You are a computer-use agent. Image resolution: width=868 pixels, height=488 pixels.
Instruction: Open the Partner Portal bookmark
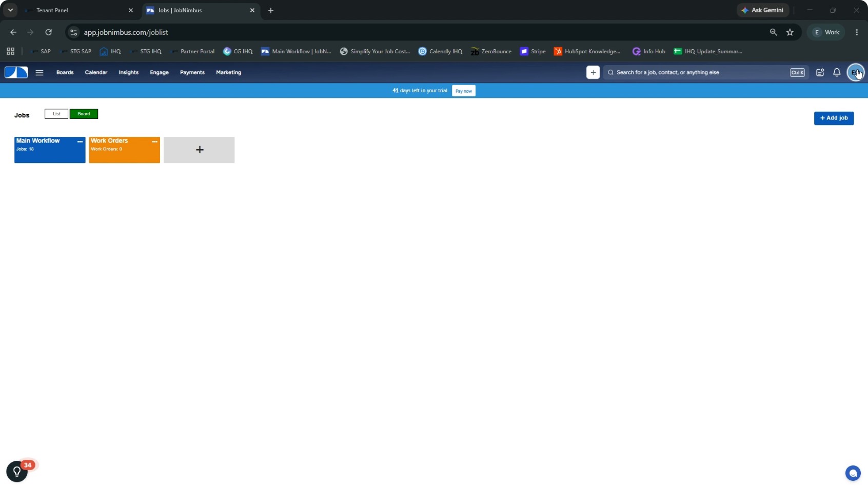pyautogui.click(x=192, y=51)
